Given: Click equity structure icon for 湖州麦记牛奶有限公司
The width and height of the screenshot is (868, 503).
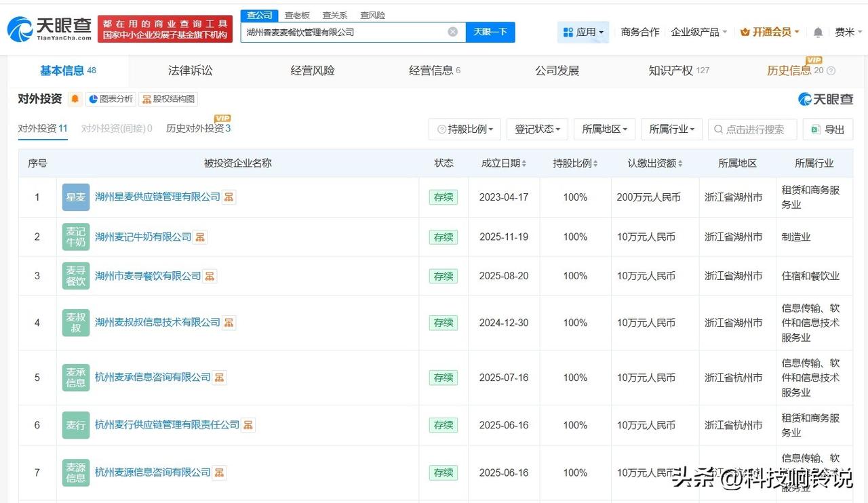Looking at the screenshot, I should click(x=200, y=237).
